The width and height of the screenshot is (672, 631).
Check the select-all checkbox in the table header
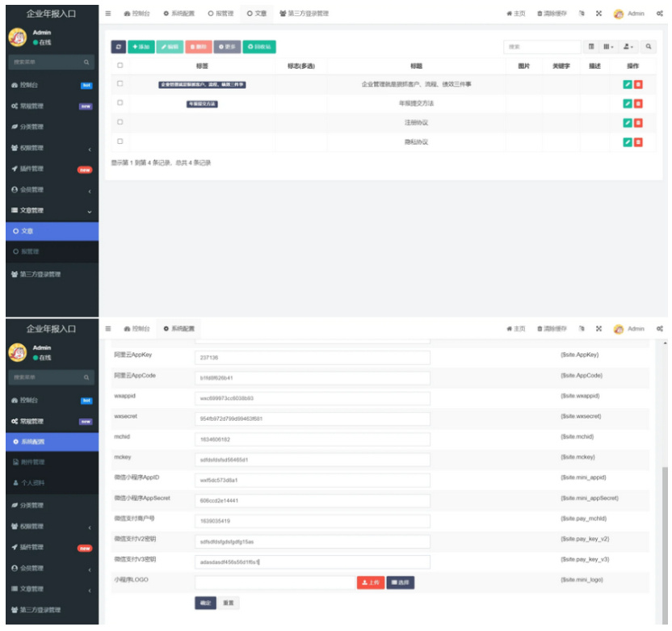pos(120,65)
